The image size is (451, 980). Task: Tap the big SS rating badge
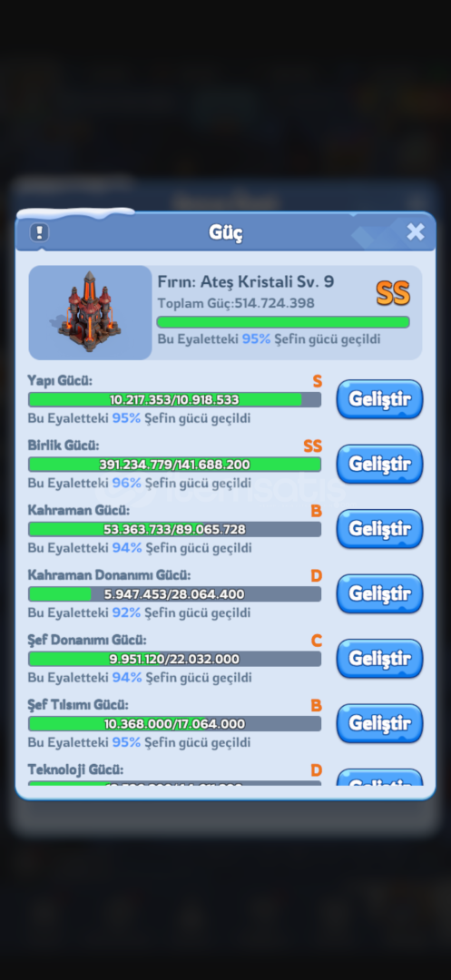[393, 294]
